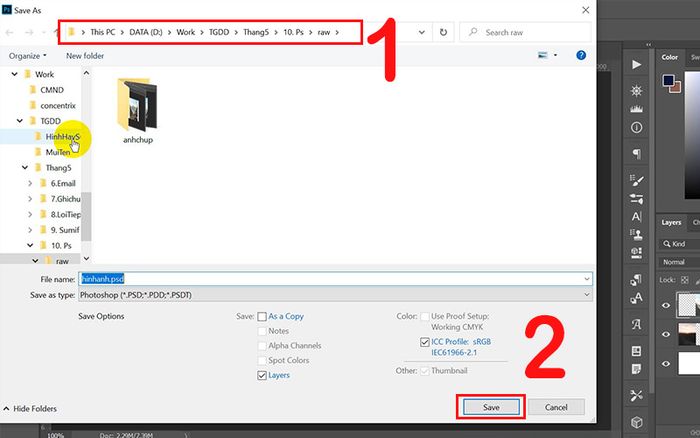Open the Paragraph panel icon
Screen dimensions: 700x438
636,154
